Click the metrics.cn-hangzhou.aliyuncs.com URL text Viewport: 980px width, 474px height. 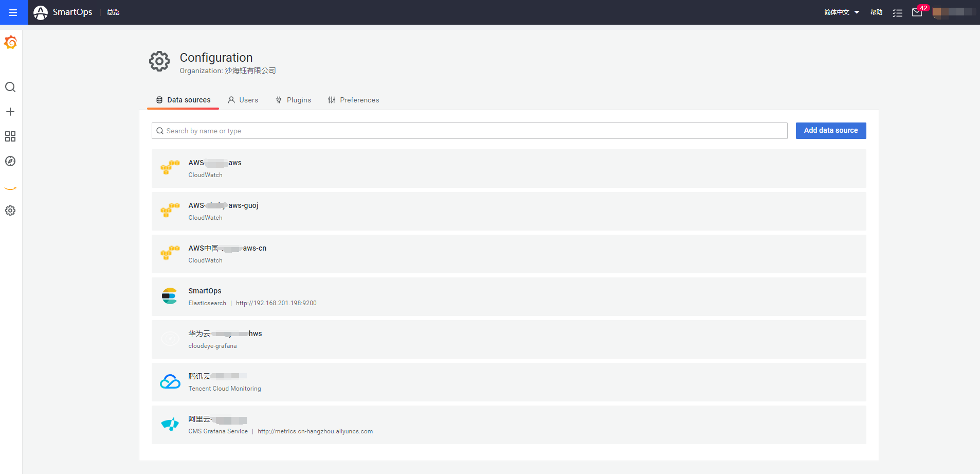click(315, 431)
